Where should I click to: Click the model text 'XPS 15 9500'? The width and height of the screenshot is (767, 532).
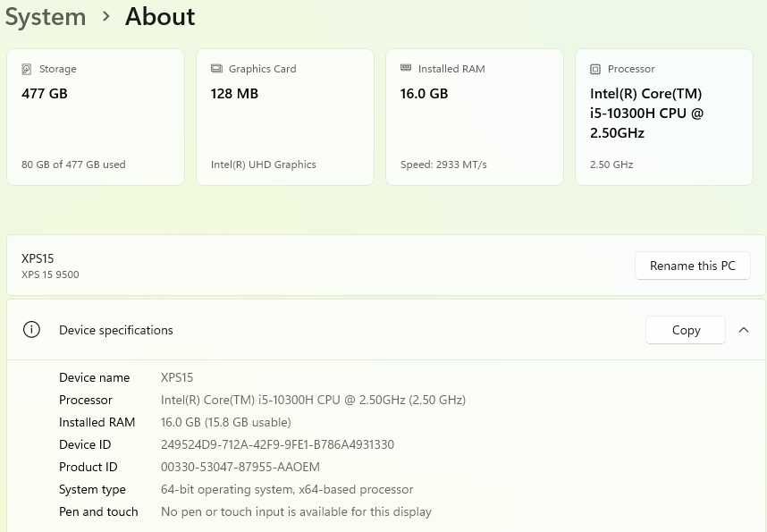tap(50, 274)
